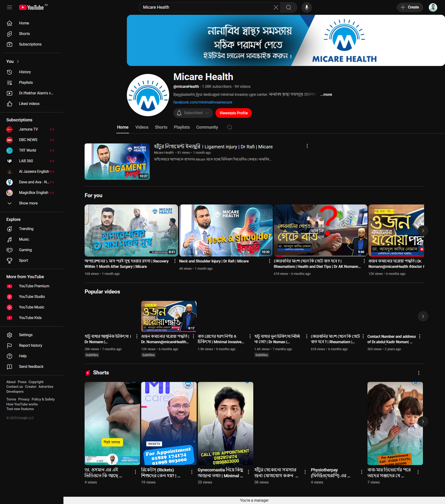Click the Create button

click(410, 8)
